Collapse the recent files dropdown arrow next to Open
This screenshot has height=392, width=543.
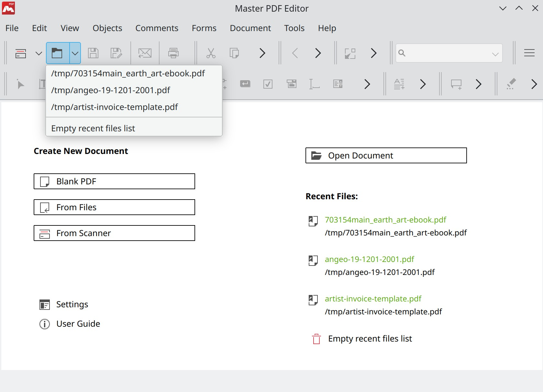tap(75, 53)
